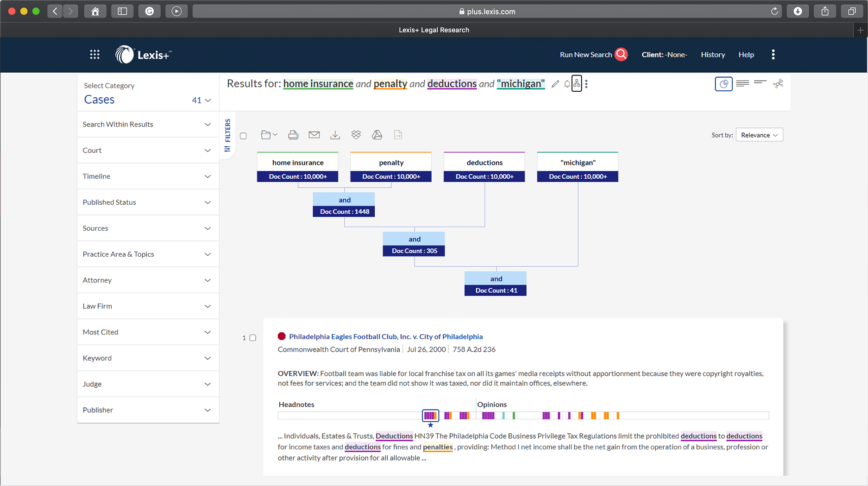Click the penalty search term link

coord(390,84)
